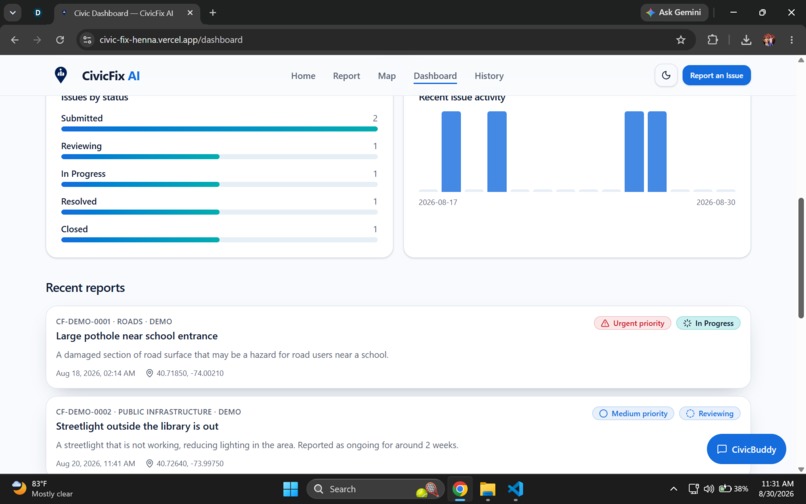Viewport: 806px width, 504px height.
Task: Click the location pin beside 40.72640, -73.99750
Action: tap(149, 463)
